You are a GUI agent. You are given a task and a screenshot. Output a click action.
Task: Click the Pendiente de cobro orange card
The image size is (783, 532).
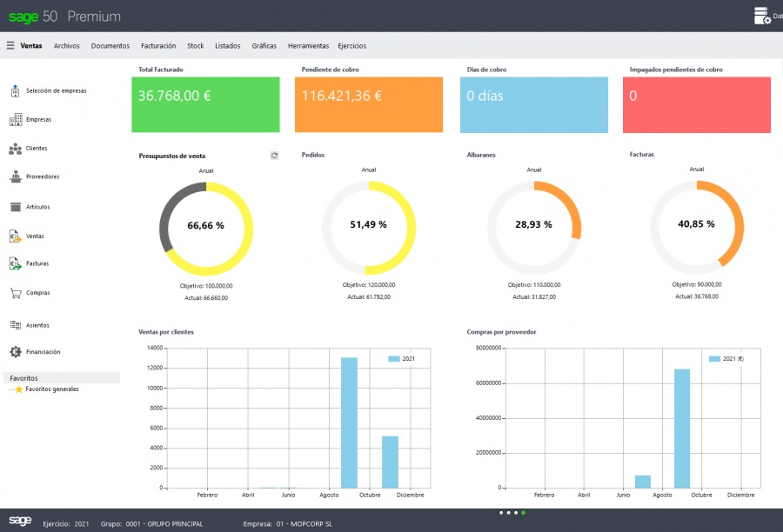click(369, 103)
